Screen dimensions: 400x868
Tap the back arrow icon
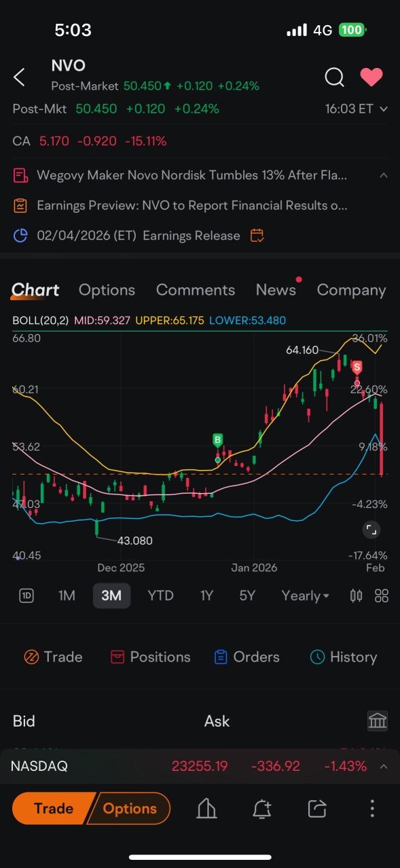[20, 77]
